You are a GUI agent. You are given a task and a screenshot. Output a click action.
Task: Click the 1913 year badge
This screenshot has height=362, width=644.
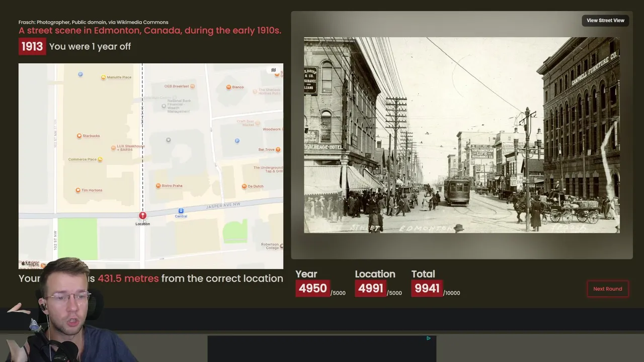(x=32, y=46)
